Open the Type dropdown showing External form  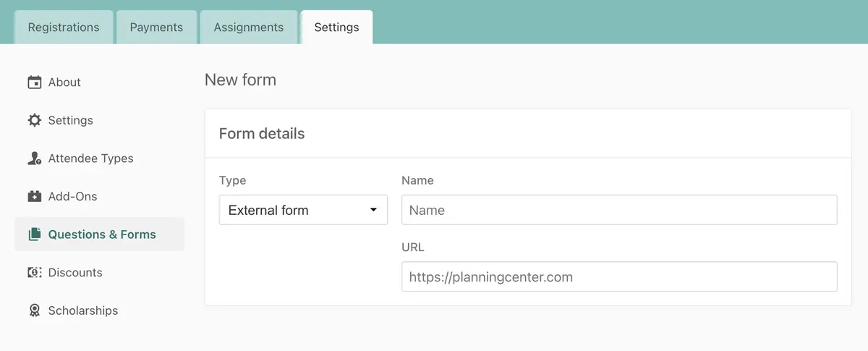[x=303, y=210]
